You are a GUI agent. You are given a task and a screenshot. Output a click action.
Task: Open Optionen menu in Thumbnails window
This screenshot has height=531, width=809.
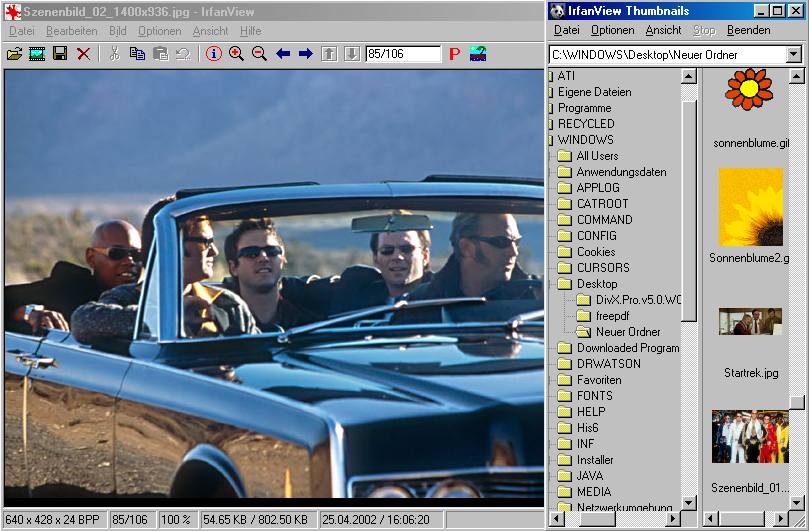point(612,30)
